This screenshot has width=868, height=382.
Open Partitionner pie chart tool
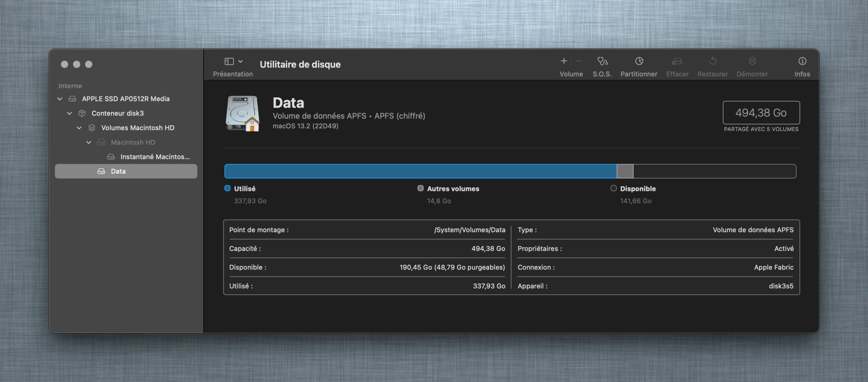click(639, 61)
